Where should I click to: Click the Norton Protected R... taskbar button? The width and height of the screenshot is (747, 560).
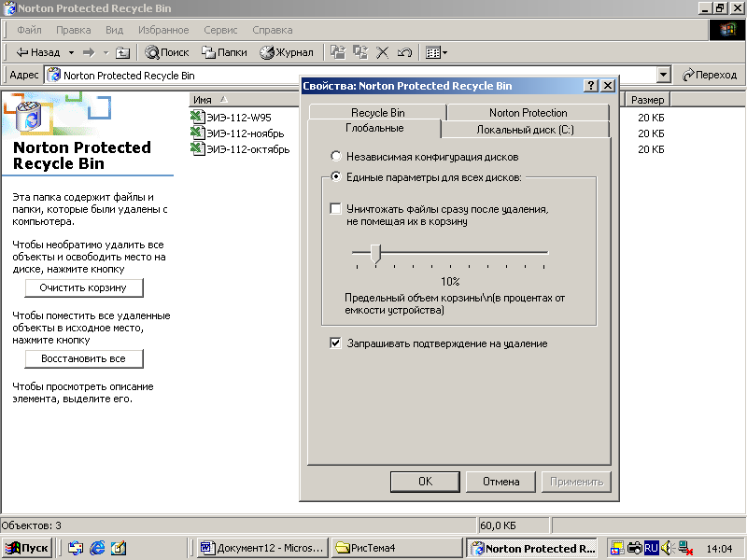(x=532, y=548)
